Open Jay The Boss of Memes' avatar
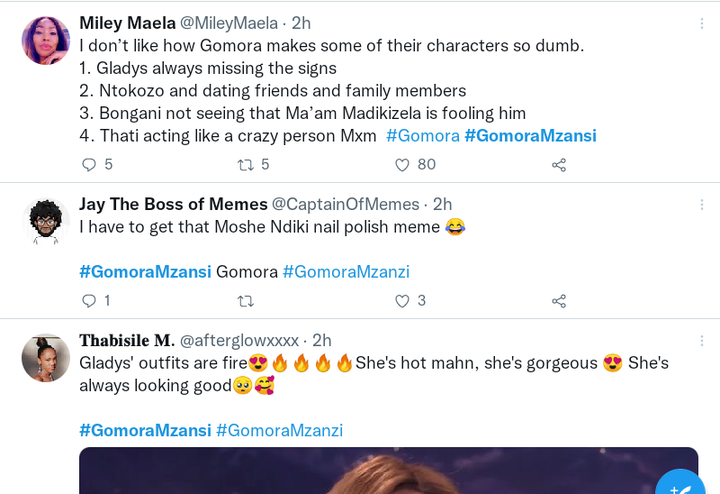The width and height of the screenshot is (720, 494). 46,221
